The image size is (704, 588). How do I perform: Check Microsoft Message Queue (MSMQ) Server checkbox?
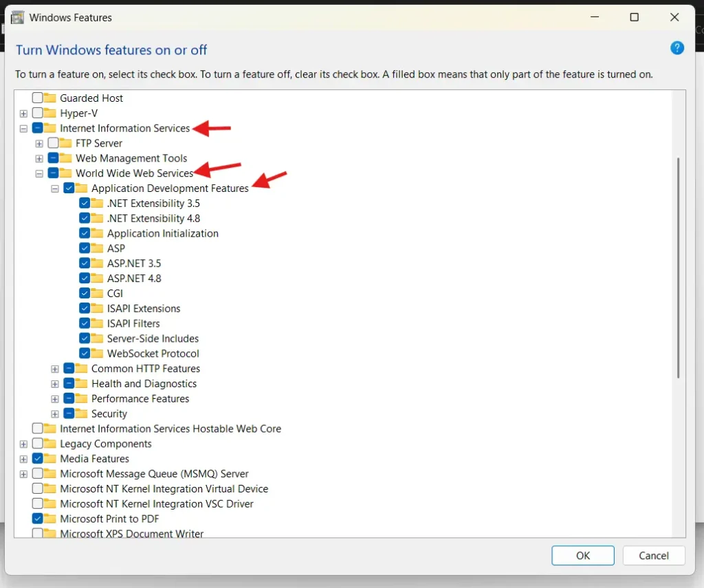[x=38, y=473]
